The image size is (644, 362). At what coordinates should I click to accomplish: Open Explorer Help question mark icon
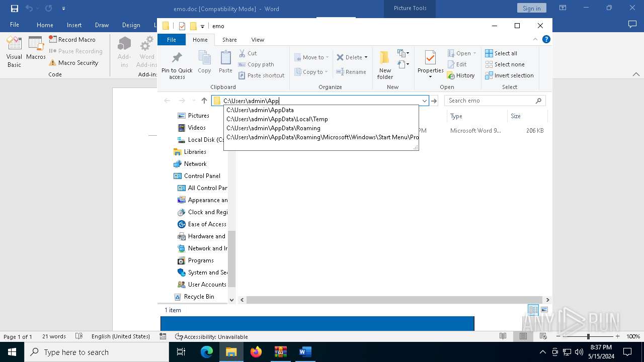pyautogui.click(x=546, y=39)
